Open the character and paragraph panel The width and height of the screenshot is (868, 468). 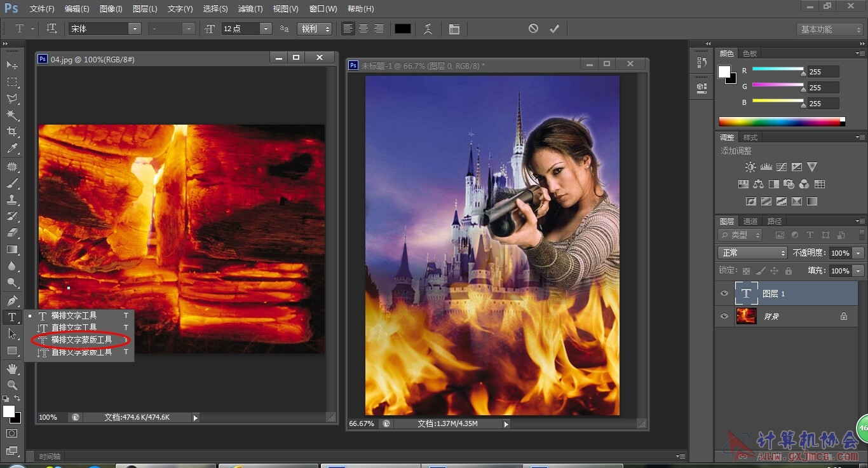[454, 29]
